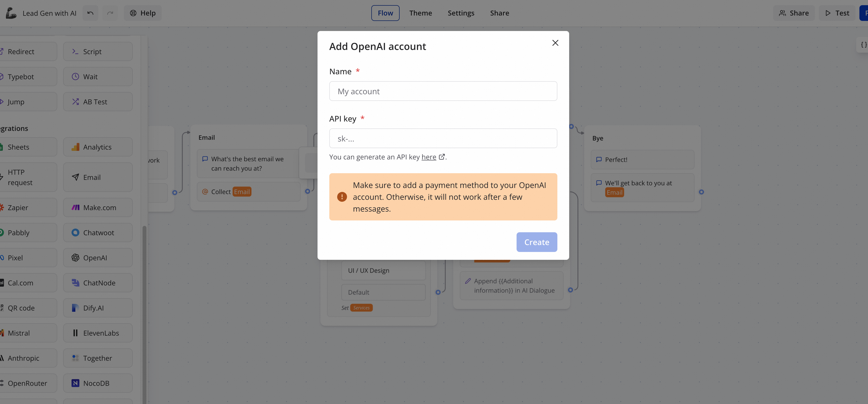Select the Chatwoot block icon
This screenshot has height=404, width=868.
click(x=75, y=233)
